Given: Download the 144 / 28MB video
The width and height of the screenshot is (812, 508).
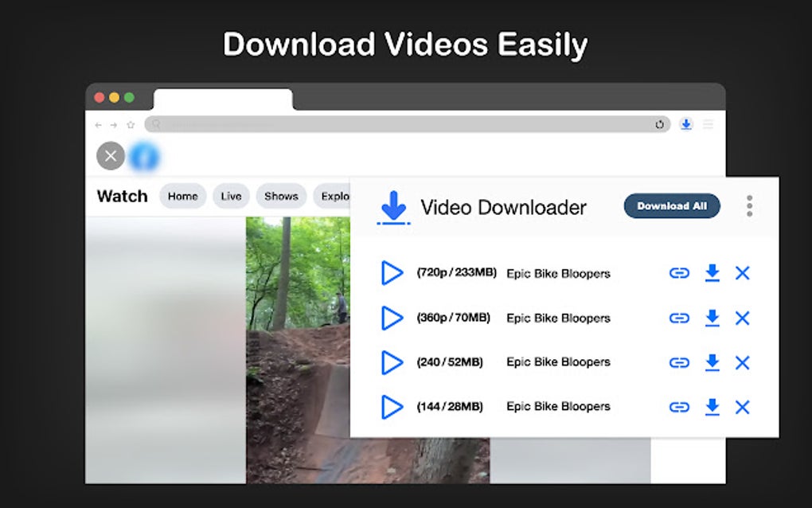Looking at the screenshot, I should 712,407.
